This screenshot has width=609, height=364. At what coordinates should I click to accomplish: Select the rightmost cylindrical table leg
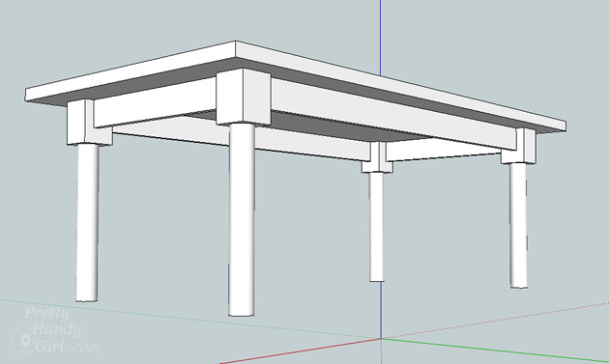click(518, 225)
